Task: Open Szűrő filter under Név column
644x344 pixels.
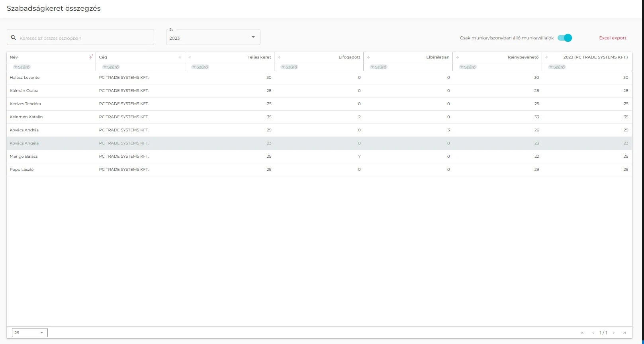Action: pyautogui.click(x=22, y=67)
